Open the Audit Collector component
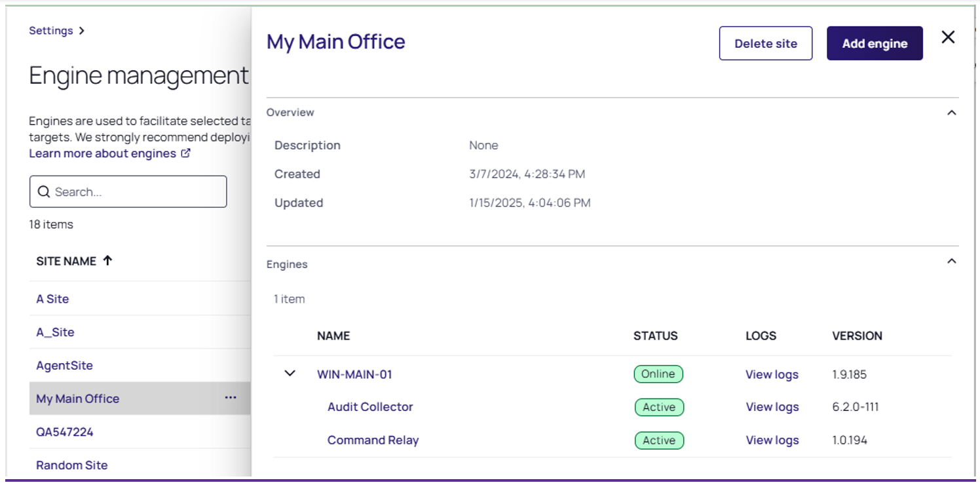Viewport: 980px width, 487px height. click(370, 407)
